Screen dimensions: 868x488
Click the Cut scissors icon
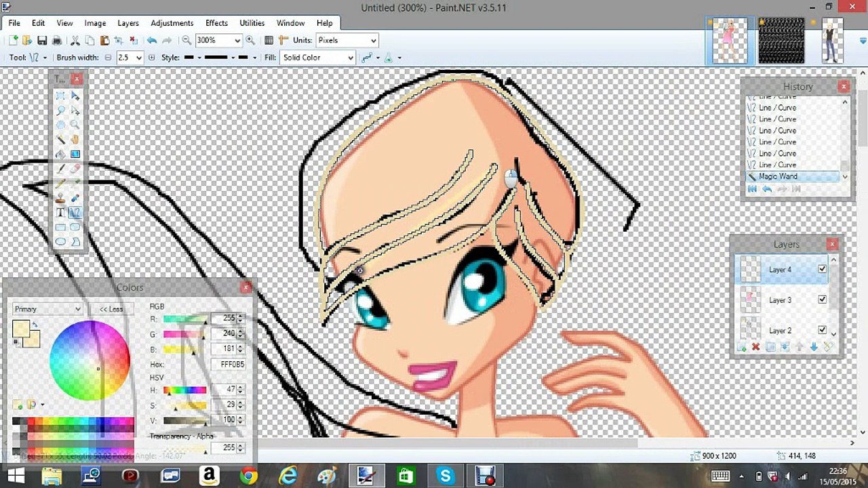[x=75, y=41]
